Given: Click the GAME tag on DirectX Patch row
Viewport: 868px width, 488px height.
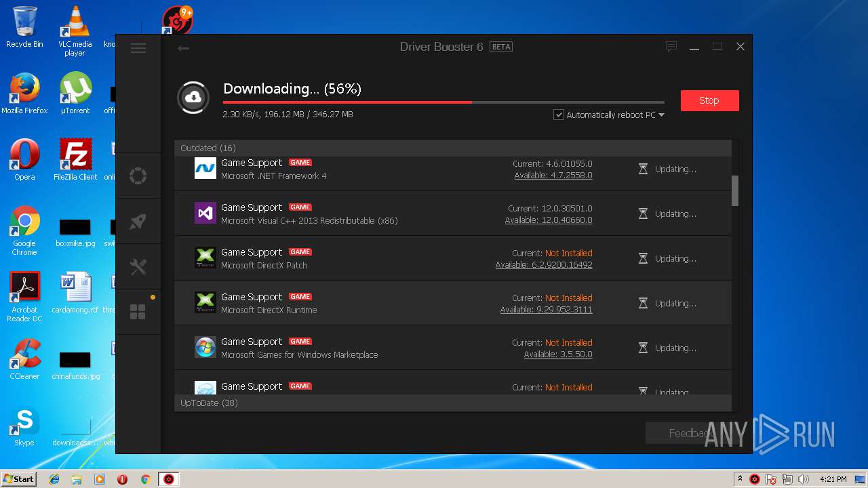Looking at the screenshot, I should pos(300,252).
